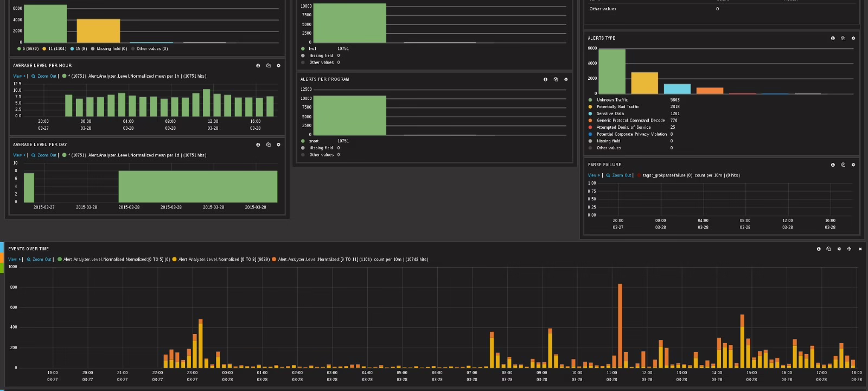Click info icon on Alerts Type panel
This screenshot has width=868, height=391.
(x=833, y=39)
